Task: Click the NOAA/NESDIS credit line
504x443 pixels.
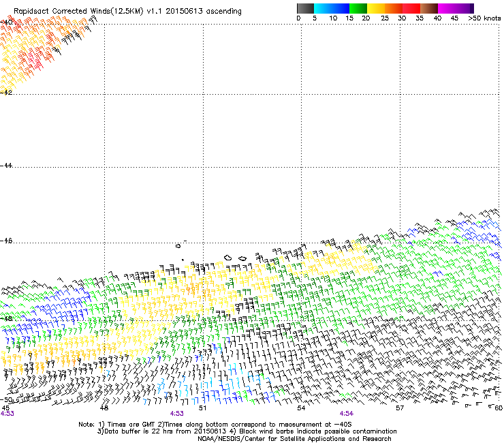Action: 294,439
